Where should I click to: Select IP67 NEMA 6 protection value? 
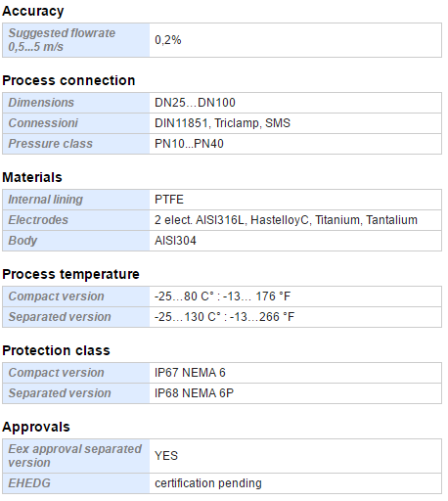click(295, 373)
